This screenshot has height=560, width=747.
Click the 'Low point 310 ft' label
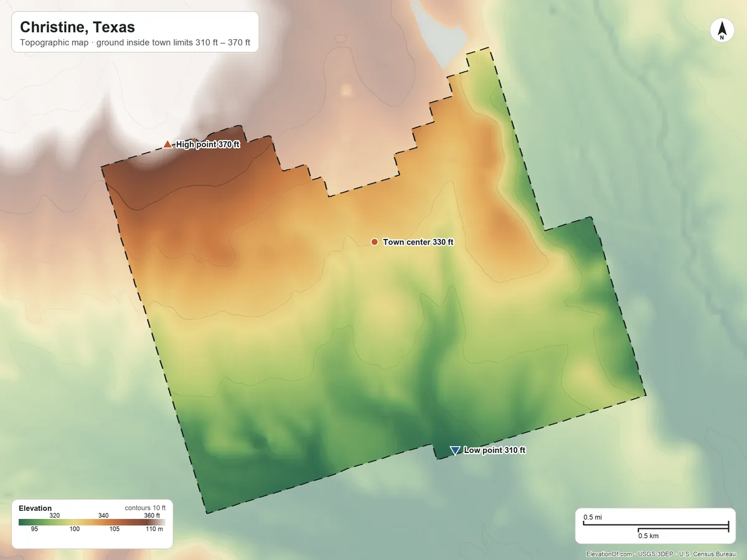point(495,450)
